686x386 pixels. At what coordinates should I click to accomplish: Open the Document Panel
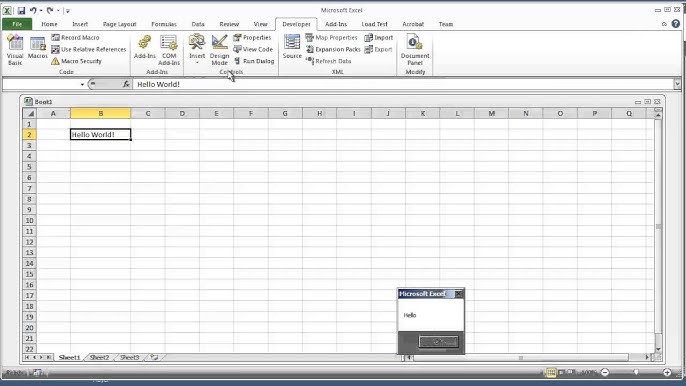coord(415,50)
